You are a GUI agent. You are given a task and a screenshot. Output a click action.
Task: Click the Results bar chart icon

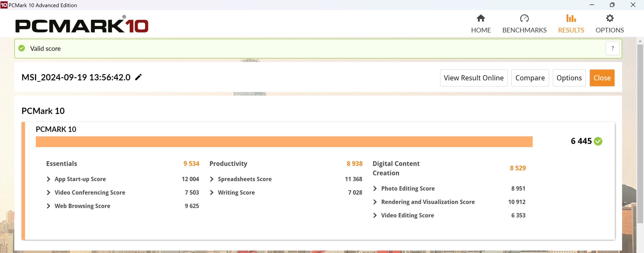[x=571, y=18]
